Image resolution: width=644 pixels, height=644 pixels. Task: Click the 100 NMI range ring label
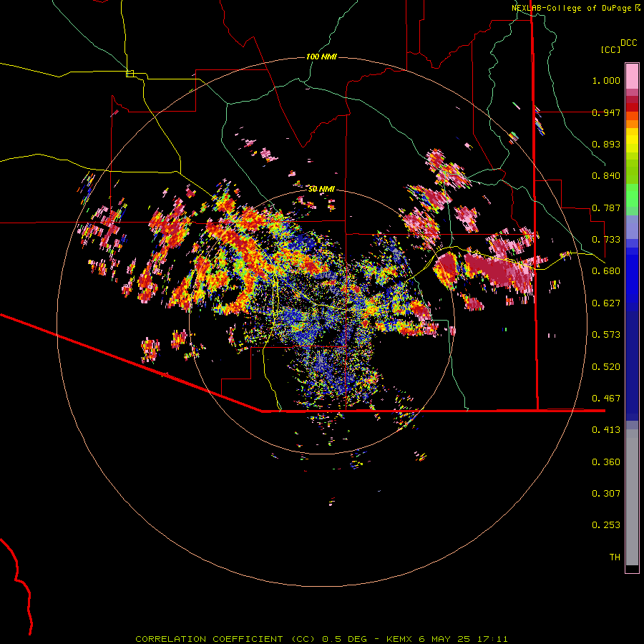pyautogui.click(x=321, y=57)
